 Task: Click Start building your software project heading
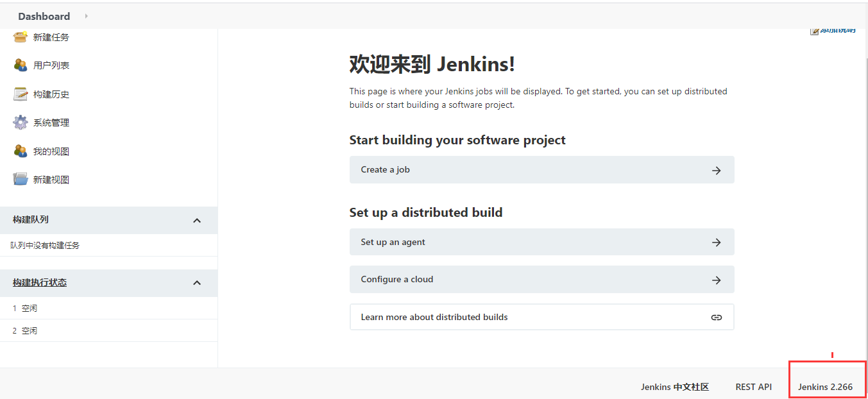click(x=457, y=140)
